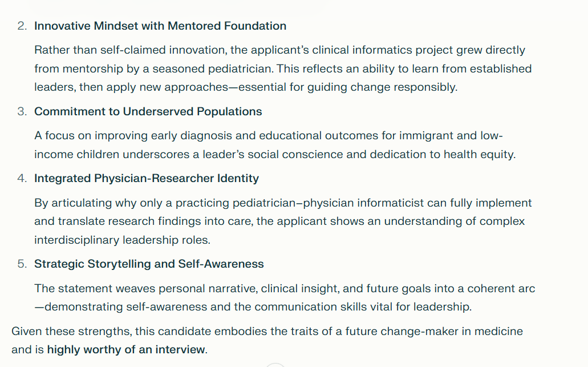Click the line starting 'A focus on improving early diagnosis'
Viewport: 588px width, 367px height.
pos(269,136)
